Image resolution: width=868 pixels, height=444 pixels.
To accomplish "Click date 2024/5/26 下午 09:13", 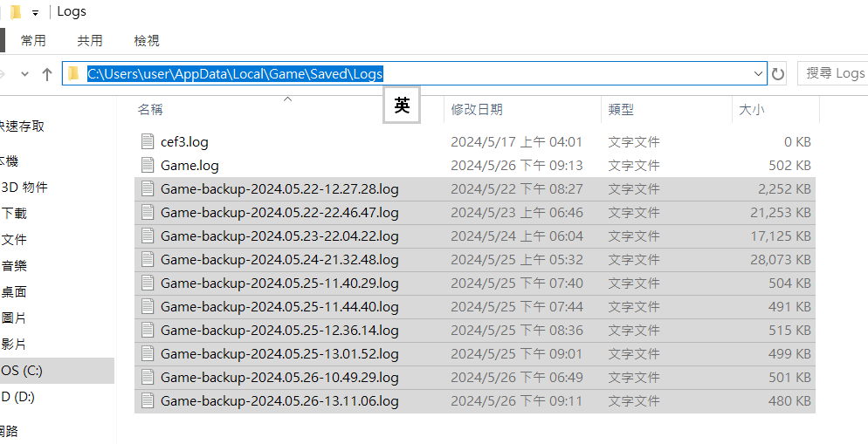I will [x=516, y=166].
